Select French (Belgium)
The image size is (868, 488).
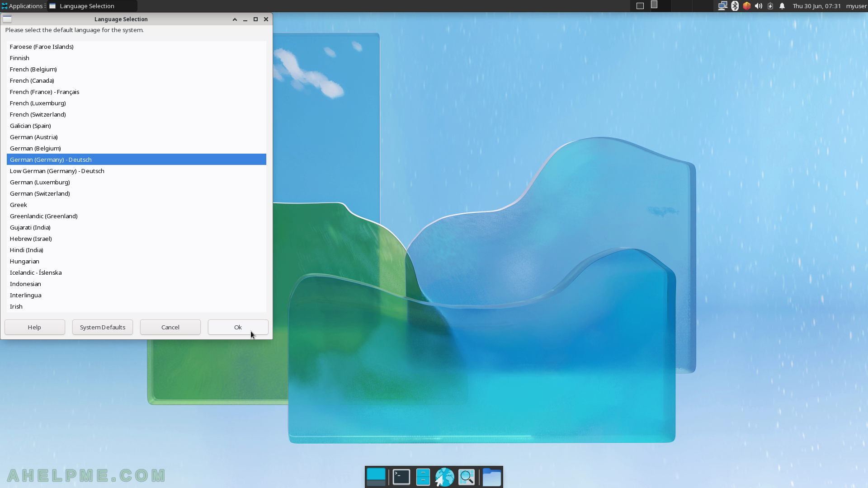(137, 69)
